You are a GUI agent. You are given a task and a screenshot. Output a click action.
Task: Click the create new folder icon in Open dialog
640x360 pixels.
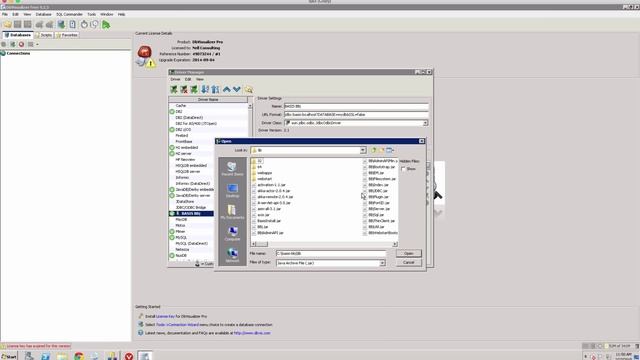(382, 150)
